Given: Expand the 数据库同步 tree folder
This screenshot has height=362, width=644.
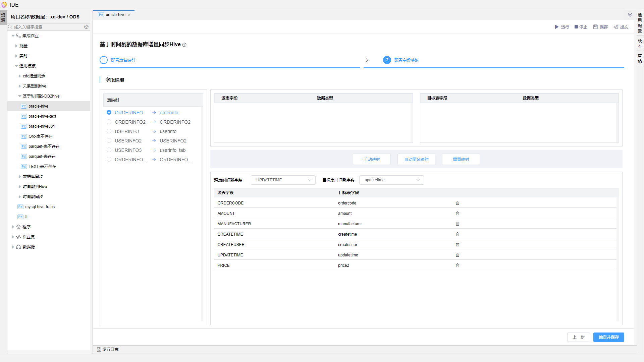Looking at the screenshot, I should tap(20, 177).
